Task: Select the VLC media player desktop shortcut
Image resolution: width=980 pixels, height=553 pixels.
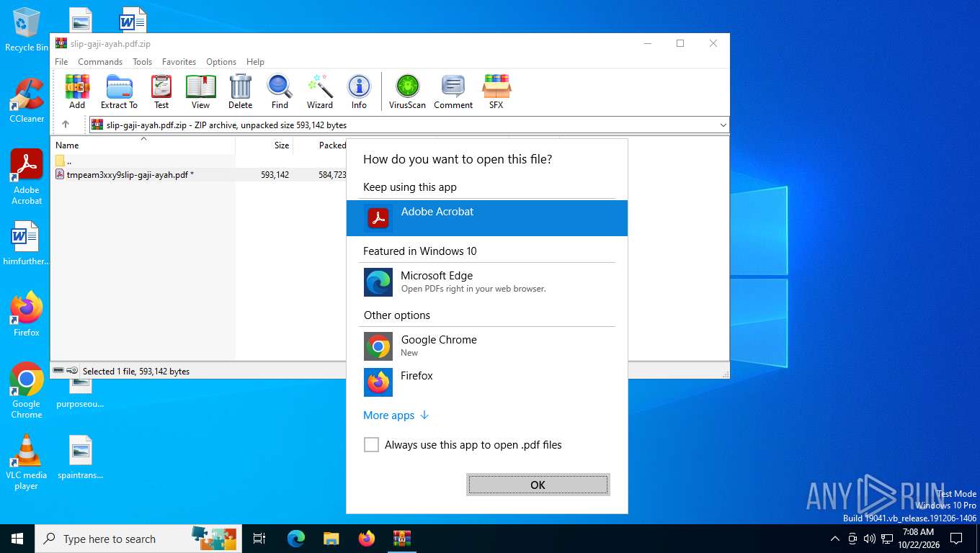Action: pos(27,462)
